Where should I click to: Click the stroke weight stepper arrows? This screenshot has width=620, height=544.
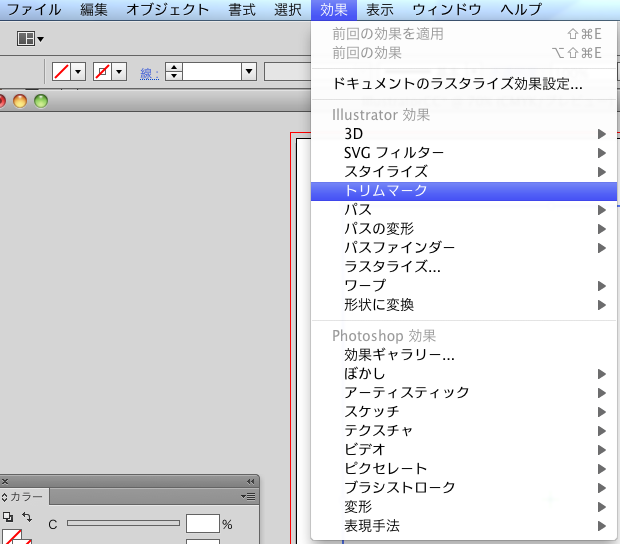174,72
